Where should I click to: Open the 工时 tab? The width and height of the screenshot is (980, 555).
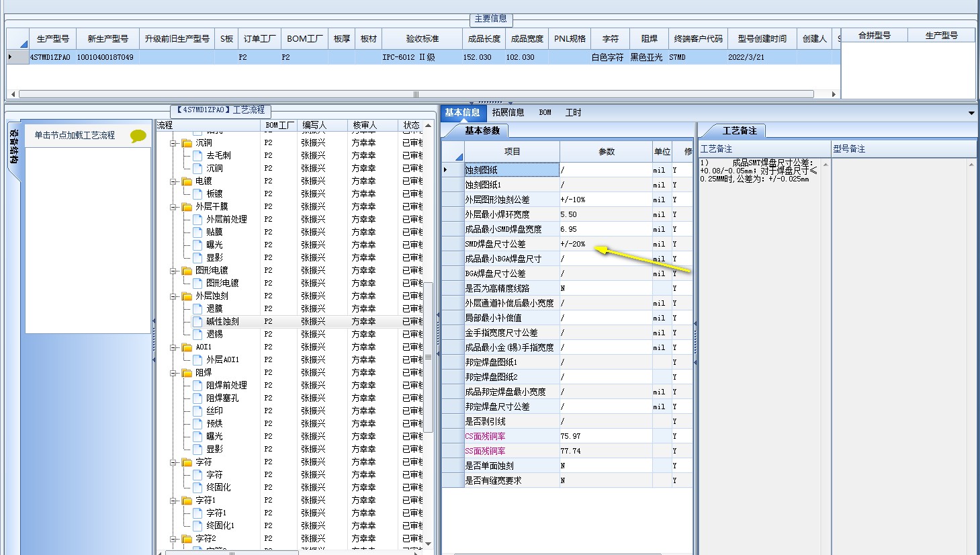pyautogui.click(x=573, y=112)
